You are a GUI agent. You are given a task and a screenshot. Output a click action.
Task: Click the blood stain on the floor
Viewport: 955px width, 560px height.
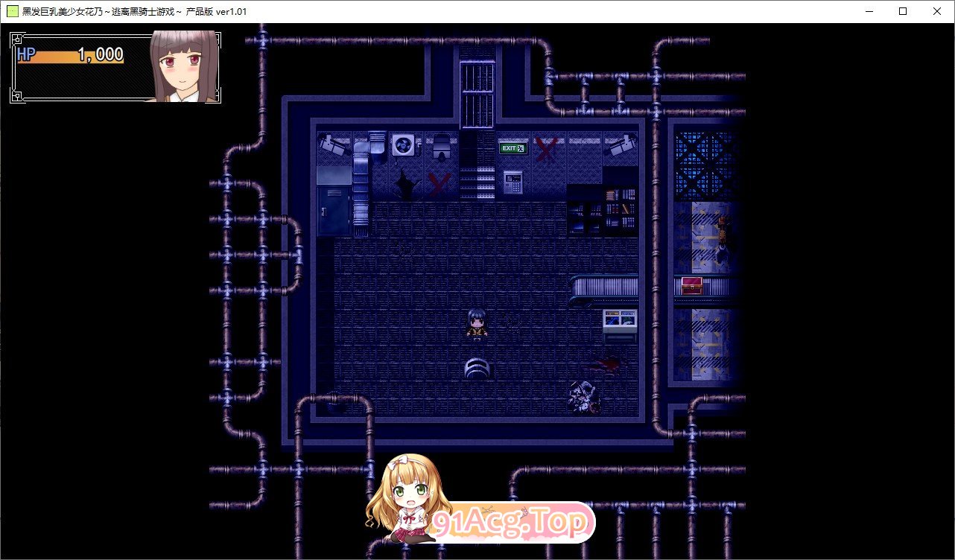point(607,363)
